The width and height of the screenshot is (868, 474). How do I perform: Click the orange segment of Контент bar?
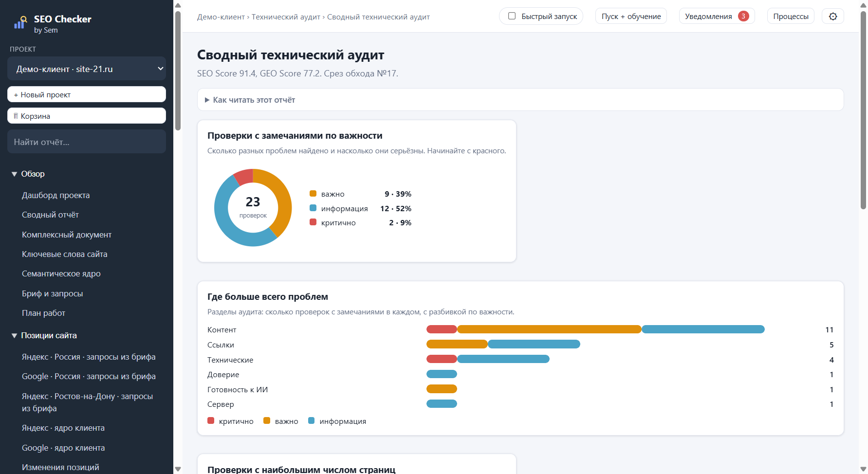[x=549, y=329]
